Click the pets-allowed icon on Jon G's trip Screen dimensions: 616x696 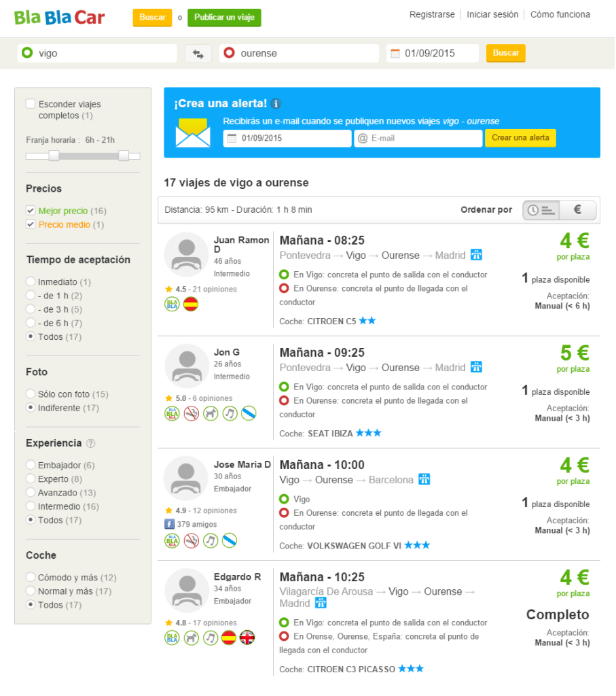tap(210, 413)
